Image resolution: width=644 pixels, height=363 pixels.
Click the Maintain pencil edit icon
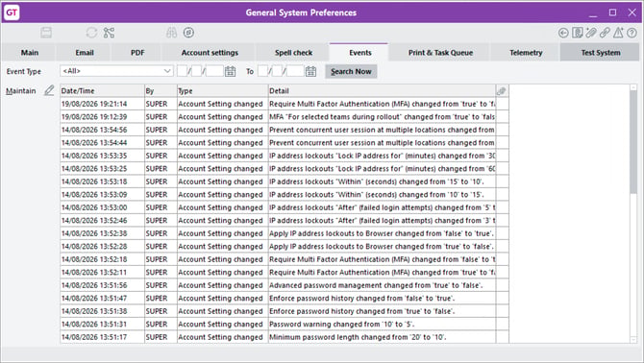click(49, 90)
